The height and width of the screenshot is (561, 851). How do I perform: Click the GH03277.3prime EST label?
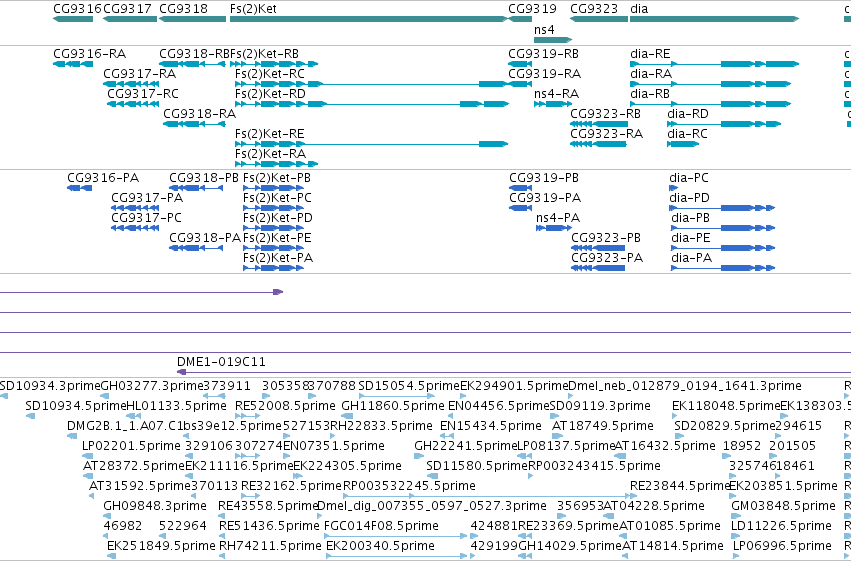click(152, 386)
